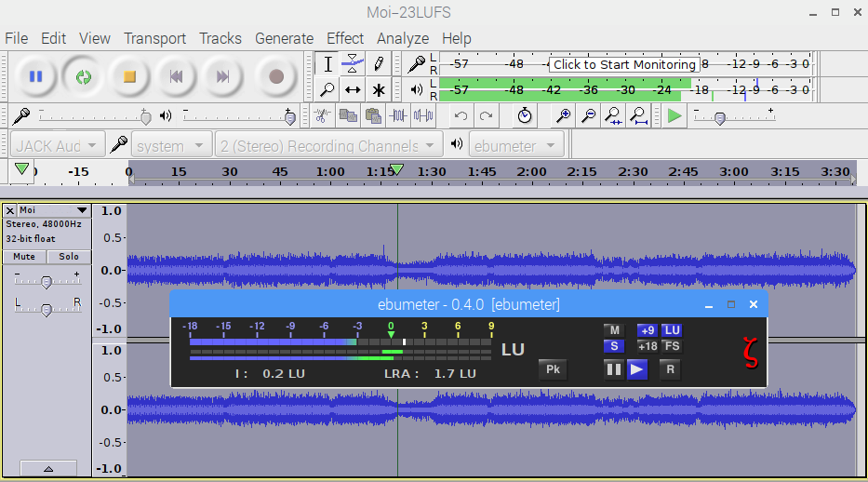Screen dimensions: 868x482
Task: Select the Envelope tool
Action: 352,64
